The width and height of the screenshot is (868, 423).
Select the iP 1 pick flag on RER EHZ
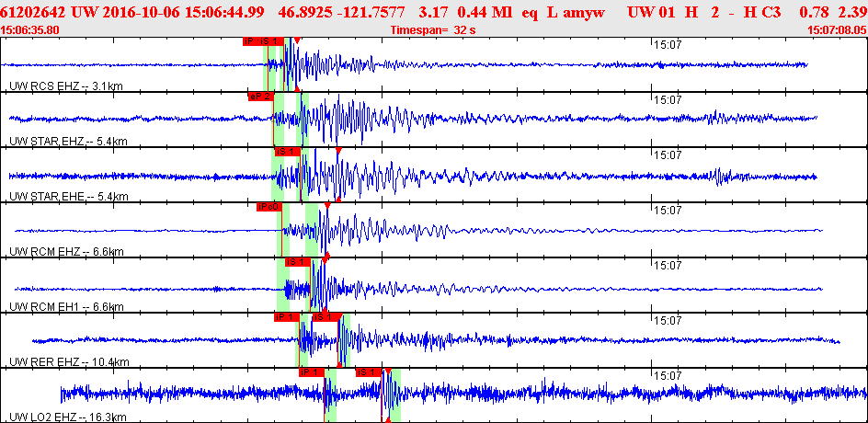[x=286, y=317]
